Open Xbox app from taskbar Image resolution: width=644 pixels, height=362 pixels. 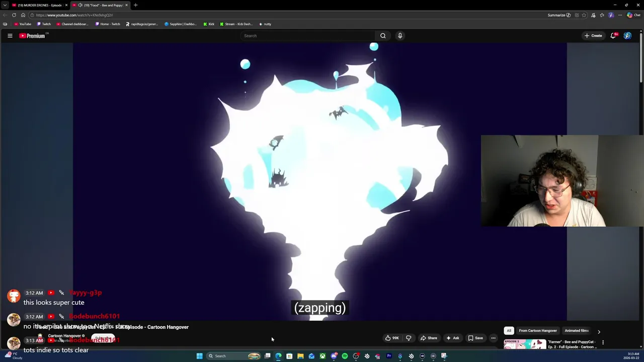323,356
